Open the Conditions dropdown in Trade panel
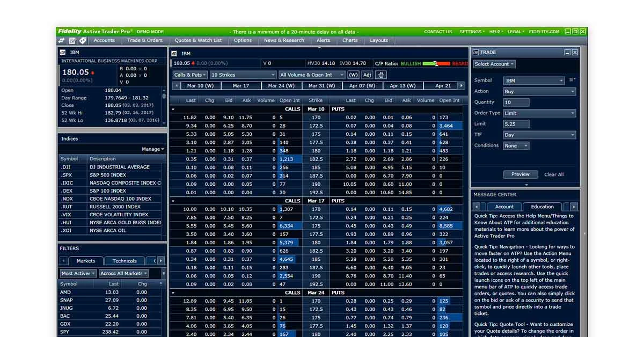The width and height of the screenshot is (644, 337). (x=516, y=145)
